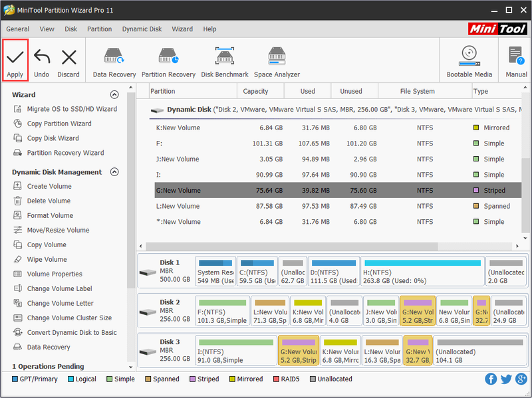This screenshot has width=532, height=398.
Task: Select the L:New Volume row
Action: click(338, 206)
